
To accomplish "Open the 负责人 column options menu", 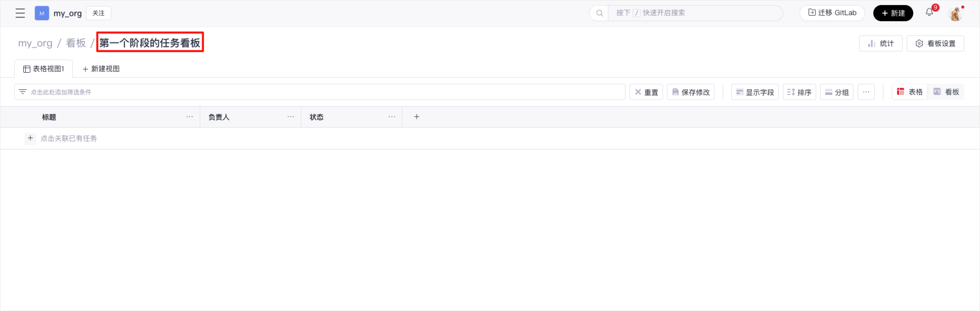I will click(x=291, y=117).
